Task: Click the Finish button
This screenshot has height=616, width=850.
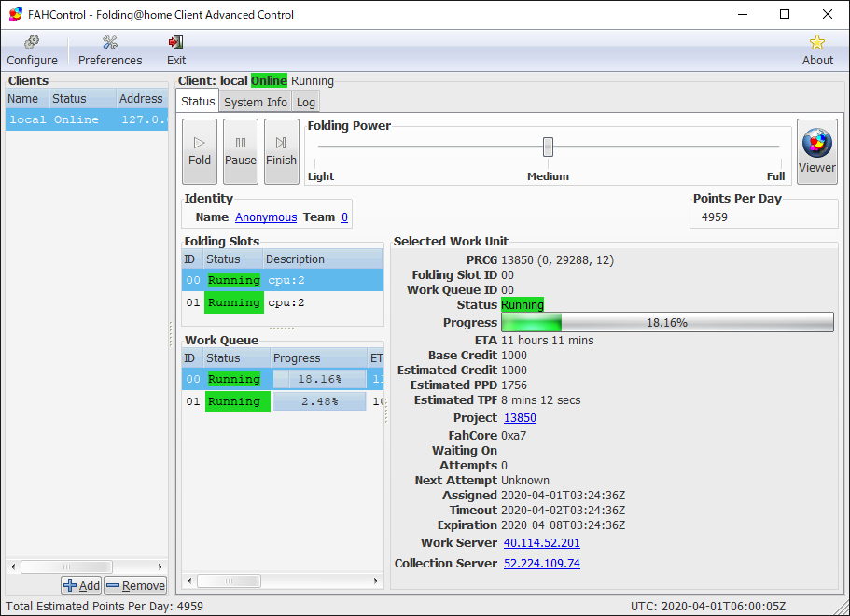Action: 282,152
